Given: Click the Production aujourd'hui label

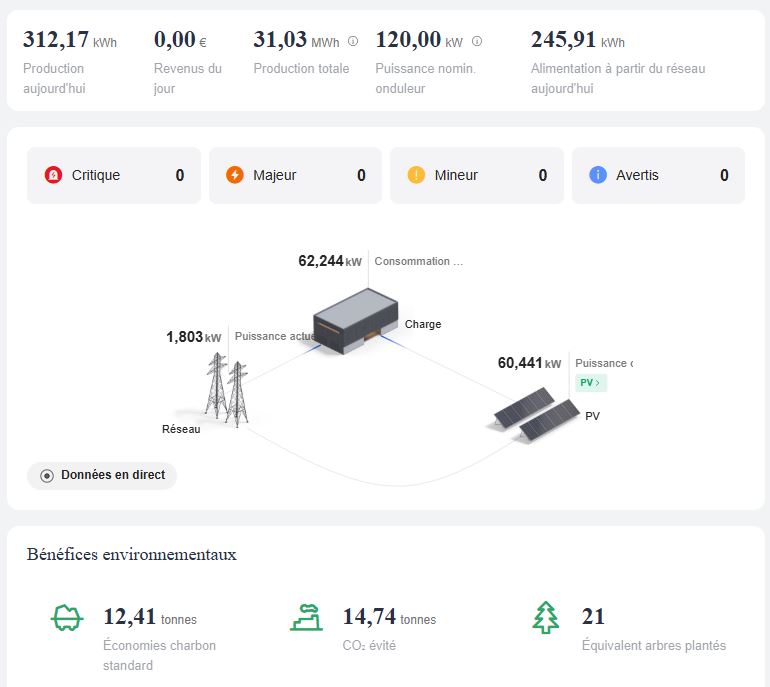Looking at the screenshot, I should [54, 79].
